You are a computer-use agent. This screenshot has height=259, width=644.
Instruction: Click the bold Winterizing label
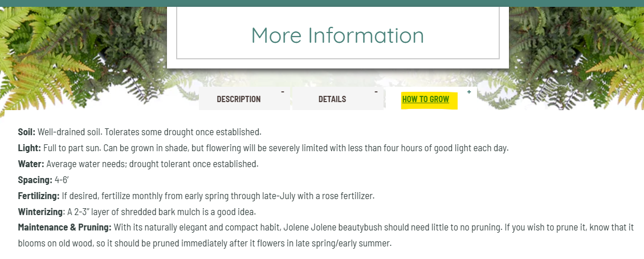point(40,212)
